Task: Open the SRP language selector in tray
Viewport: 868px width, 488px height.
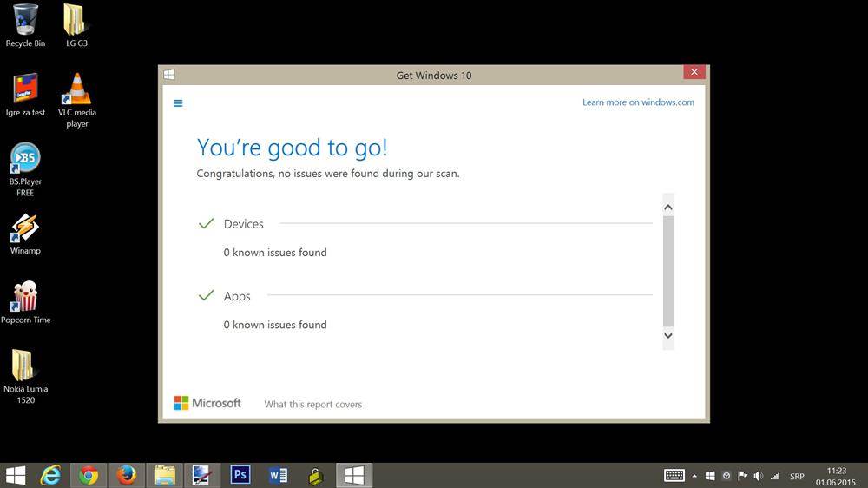Action: (797, 476)
